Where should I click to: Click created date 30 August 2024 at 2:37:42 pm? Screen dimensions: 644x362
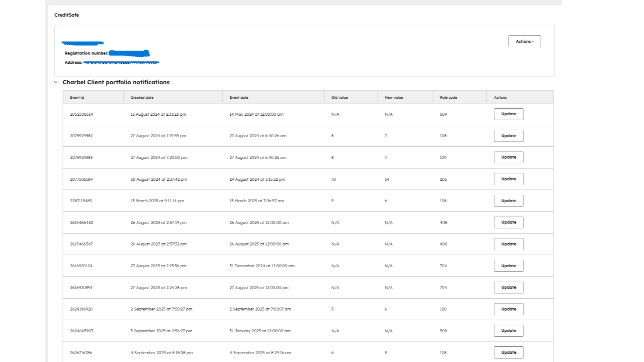tap(159, 179)
